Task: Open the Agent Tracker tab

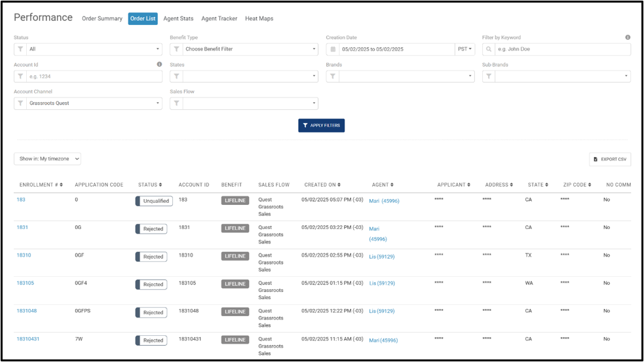Action: pyautogui.click(x=219, y=18)
